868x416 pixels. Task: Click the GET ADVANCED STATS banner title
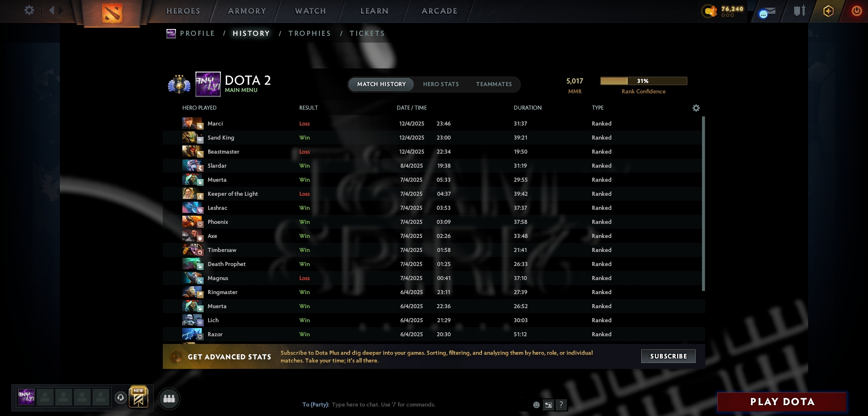(229, 357)
